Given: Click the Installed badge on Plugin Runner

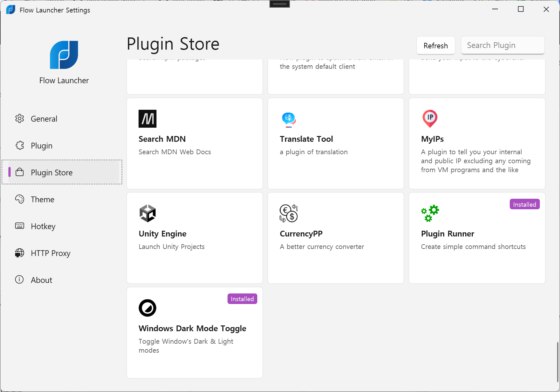Looking at the screenshot, I should pos(524,204).
